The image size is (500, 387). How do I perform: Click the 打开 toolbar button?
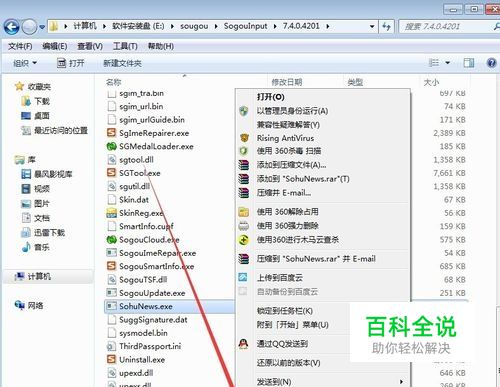[70, 63]
